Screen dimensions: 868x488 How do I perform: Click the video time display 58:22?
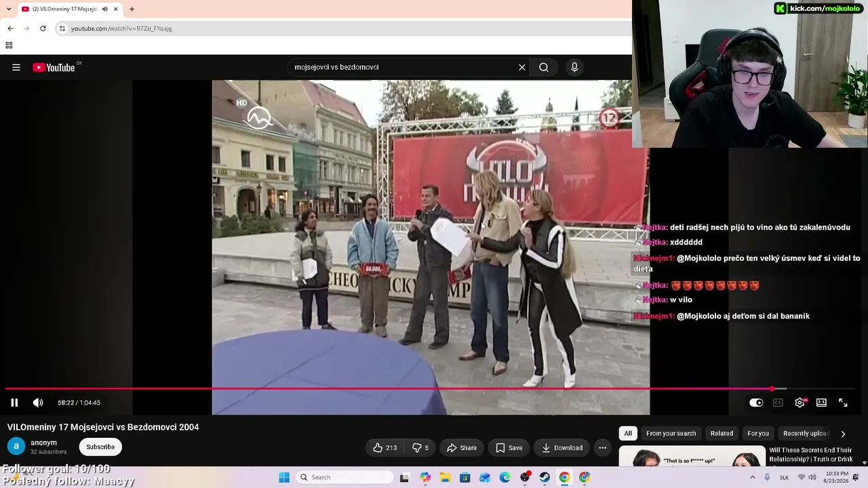click(79, 403)
